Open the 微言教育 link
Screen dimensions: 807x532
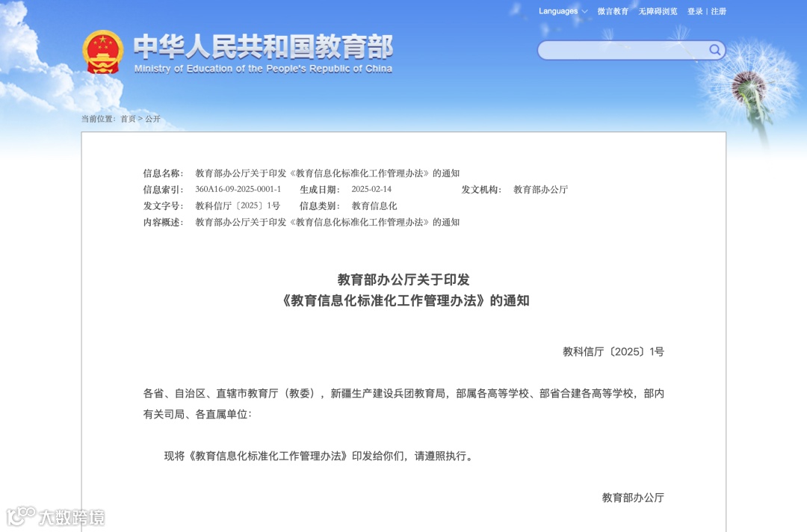(x=613, y=11)
